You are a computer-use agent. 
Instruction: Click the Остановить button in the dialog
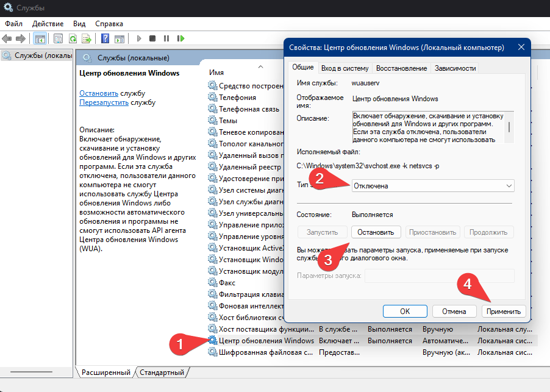point(376,232)
